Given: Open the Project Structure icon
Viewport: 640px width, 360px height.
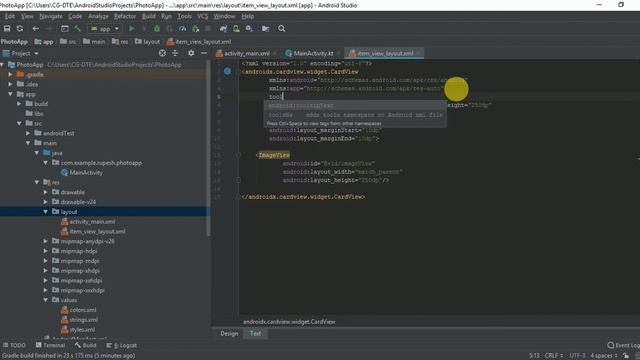Looking at the screenshot, I should pos(265,29).
